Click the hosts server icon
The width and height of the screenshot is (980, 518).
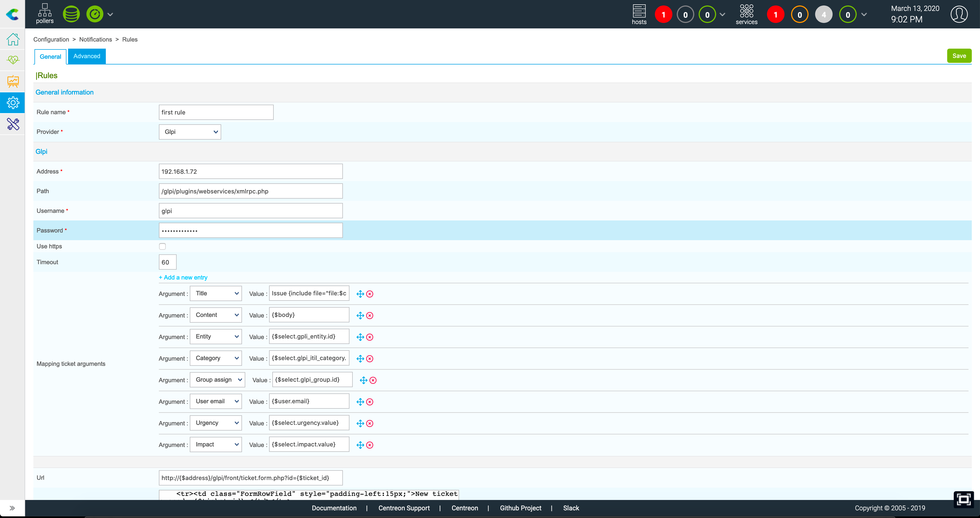point(639,11)
